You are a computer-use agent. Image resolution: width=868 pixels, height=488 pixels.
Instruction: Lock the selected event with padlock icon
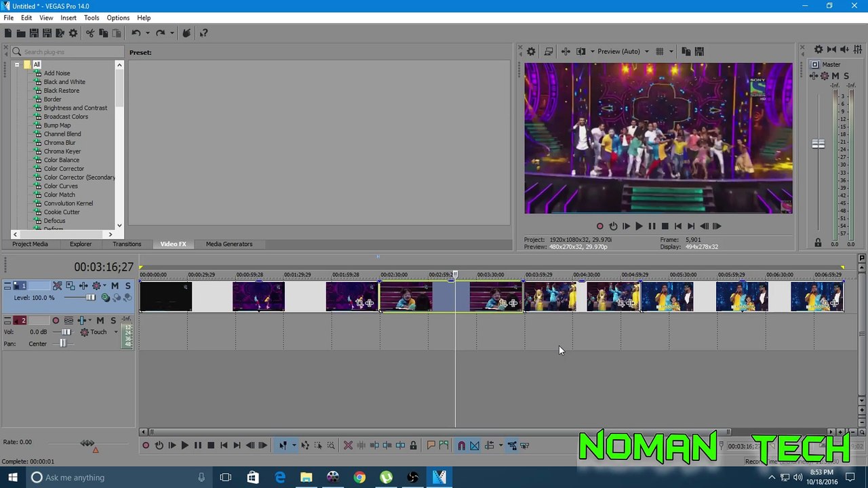pos(413,445)
